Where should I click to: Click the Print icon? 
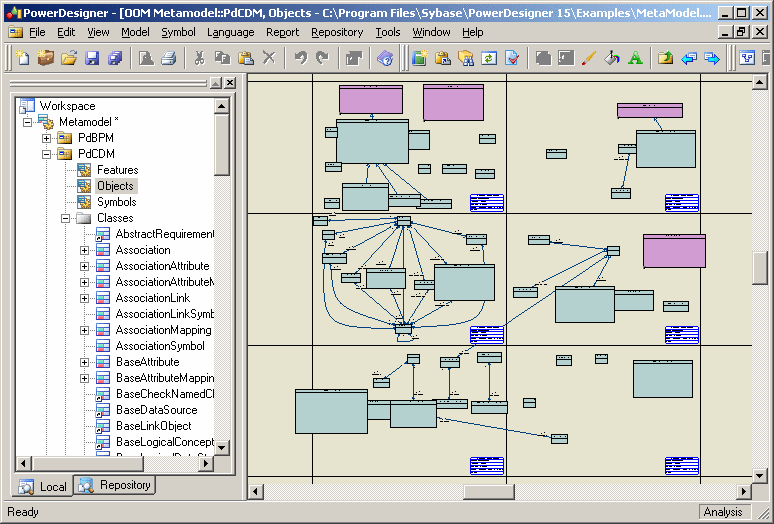click(169, 58)
